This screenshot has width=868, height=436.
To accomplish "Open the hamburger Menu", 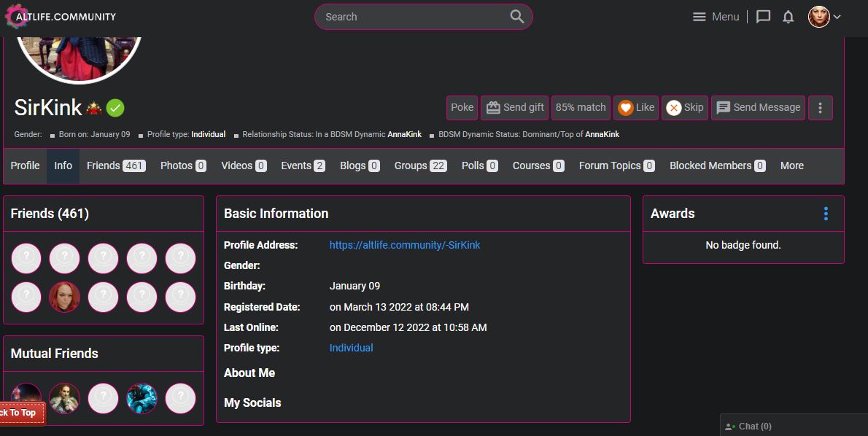I will [715, 17].
